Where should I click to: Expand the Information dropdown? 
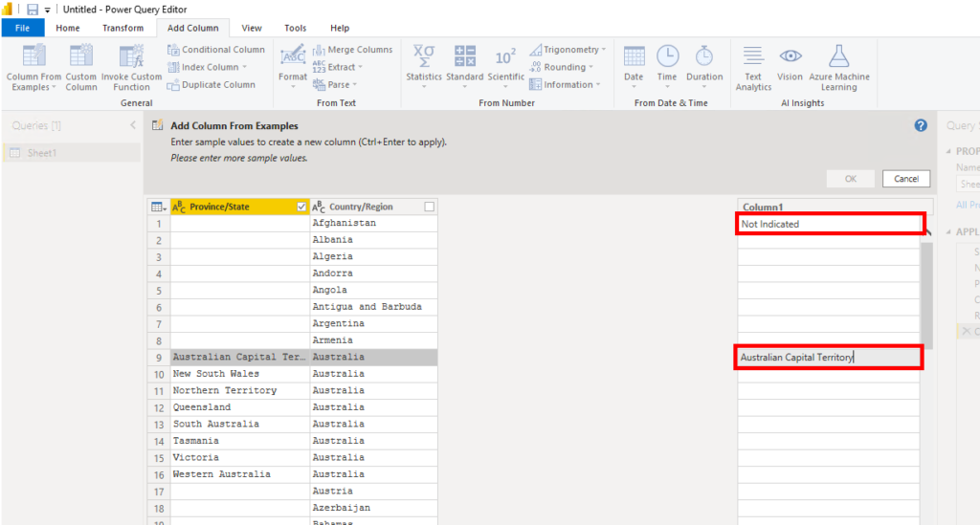click(x=598, y=84)
